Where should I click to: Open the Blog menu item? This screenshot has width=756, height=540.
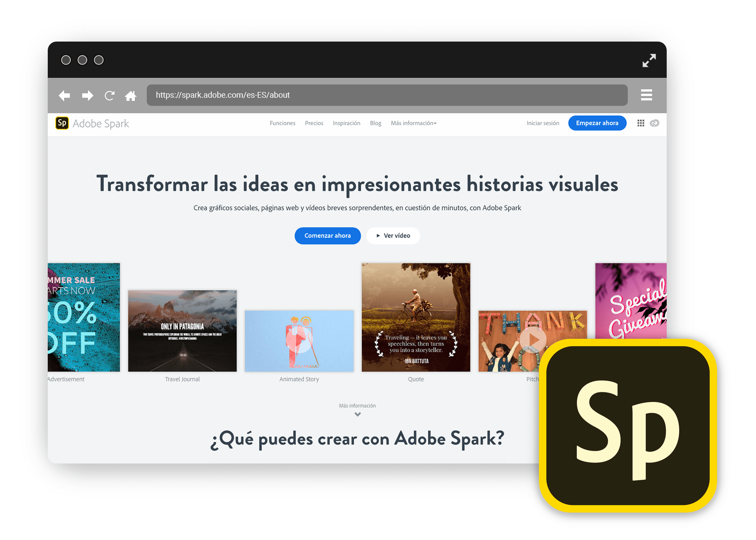pos(376,123)
